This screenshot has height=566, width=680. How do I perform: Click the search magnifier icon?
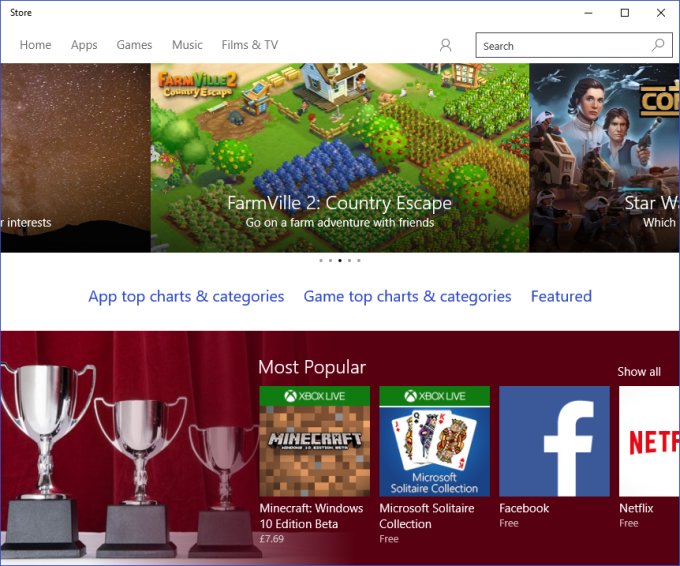(658, 45)
